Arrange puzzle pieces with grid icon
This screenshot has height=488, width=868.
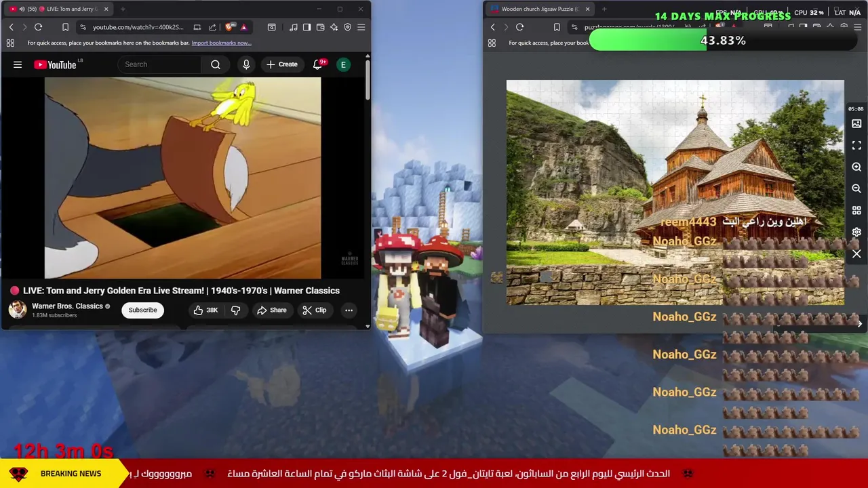(x=856, y=210)
